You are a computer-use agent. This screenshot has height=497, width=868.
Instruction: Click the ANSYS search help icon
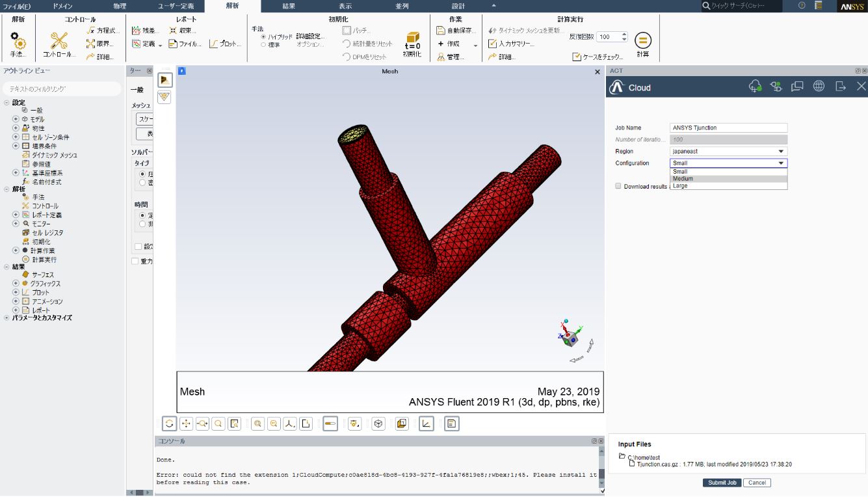point(802,5)
